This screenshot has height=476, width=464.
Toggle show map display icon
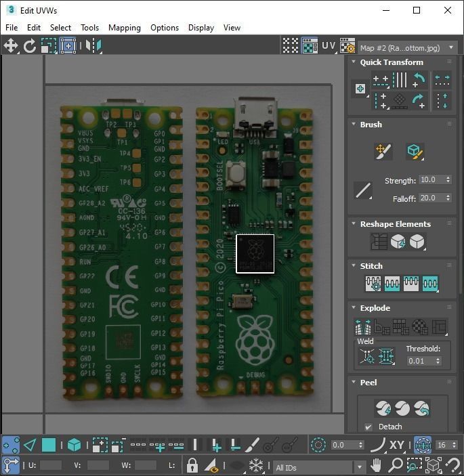pyautogui.click(x=310, y=46)
